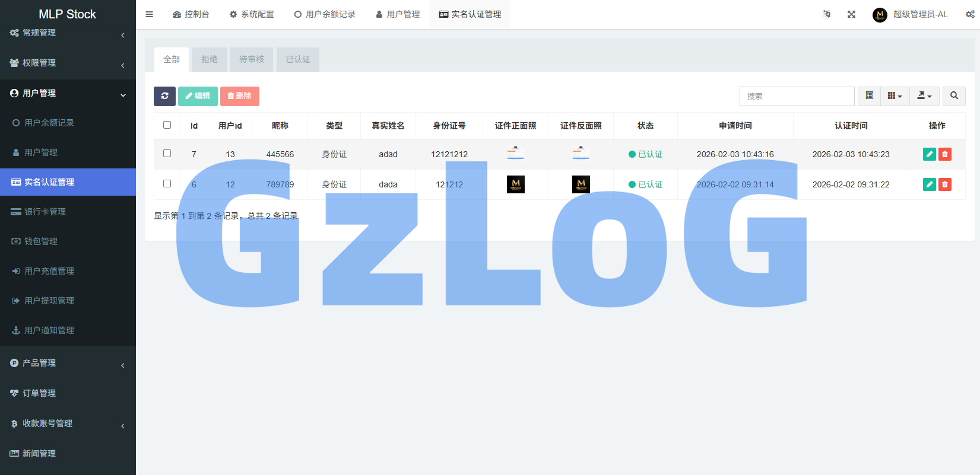The image size is (980, 475).
Task: Select the checkbox for row Id 7
Action: coord(167,154)
